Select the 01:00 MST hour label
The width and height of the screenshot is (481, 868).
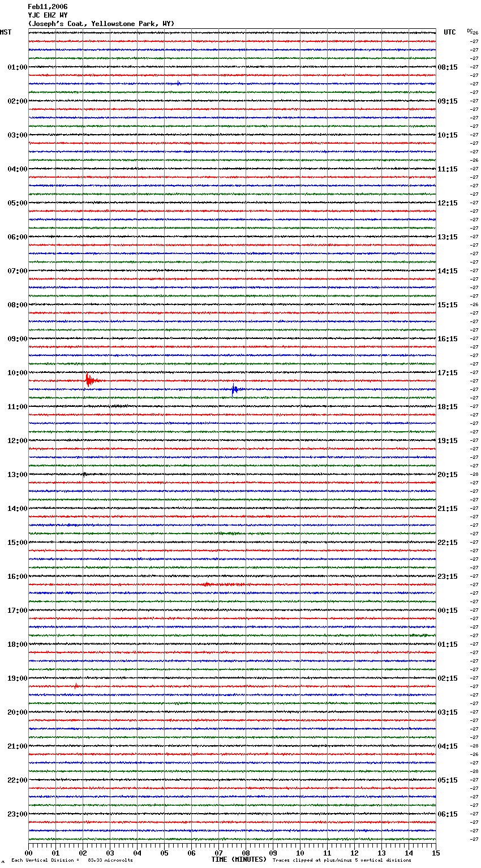[x=17, y=67]
